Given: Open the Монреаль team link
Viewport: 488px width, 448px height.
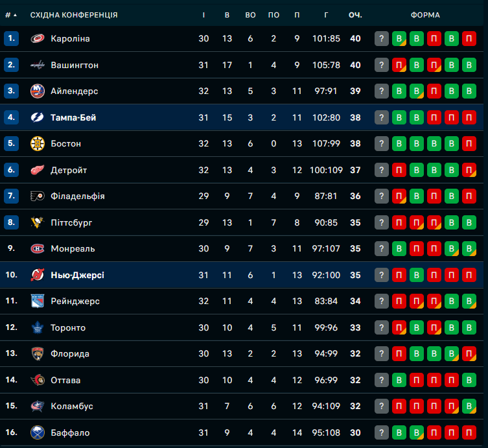Looking at the screenshot, I should 73,249.
